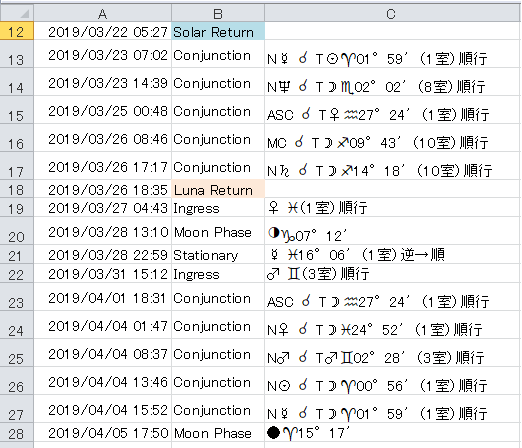Select row 12 header

16,31
